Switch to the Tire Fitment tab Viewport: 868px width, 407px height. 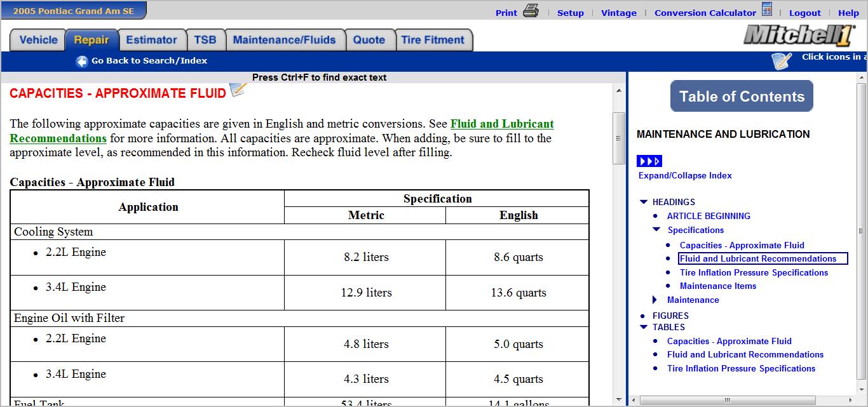pyautogui.click(x=433, y=40)
